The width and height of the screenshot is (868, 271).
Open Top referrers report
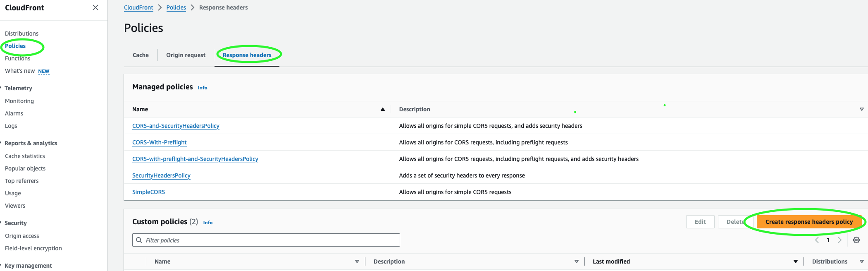(x=21, y=181)
